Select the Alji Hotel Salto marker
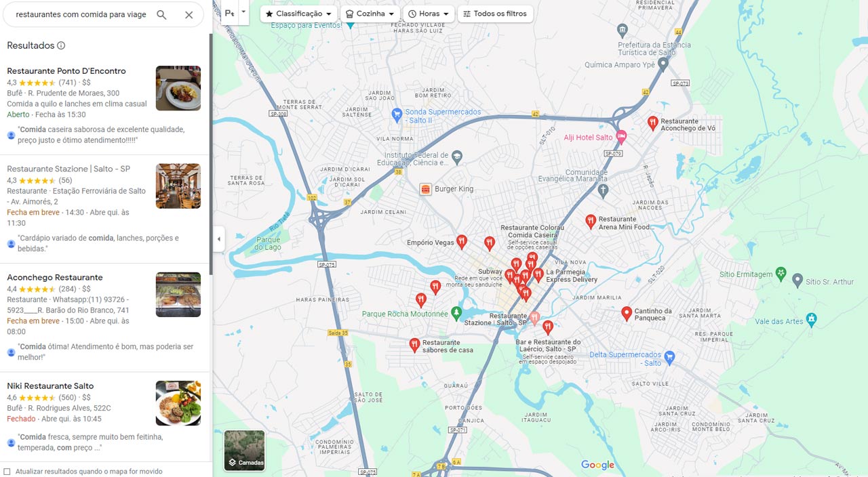Image resolution: width=868 pixels, height=477 pixels. click(621, 137)
